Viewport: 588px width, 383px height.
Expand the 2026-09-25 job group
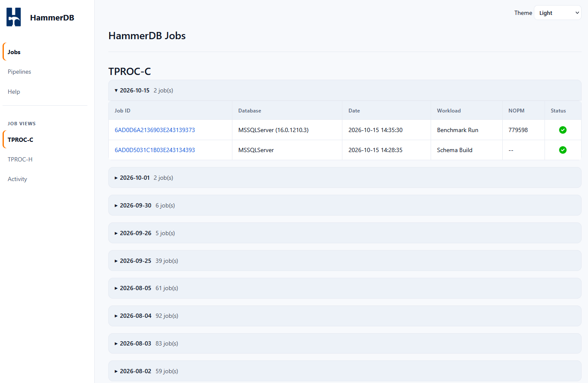pyautogui.click(x=345, y=261)
